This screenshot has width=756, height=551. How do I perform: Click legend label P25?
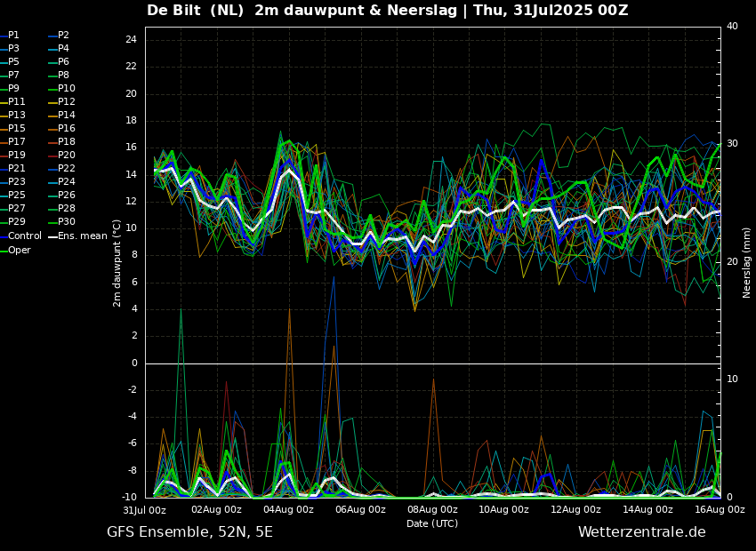point(16,195)
